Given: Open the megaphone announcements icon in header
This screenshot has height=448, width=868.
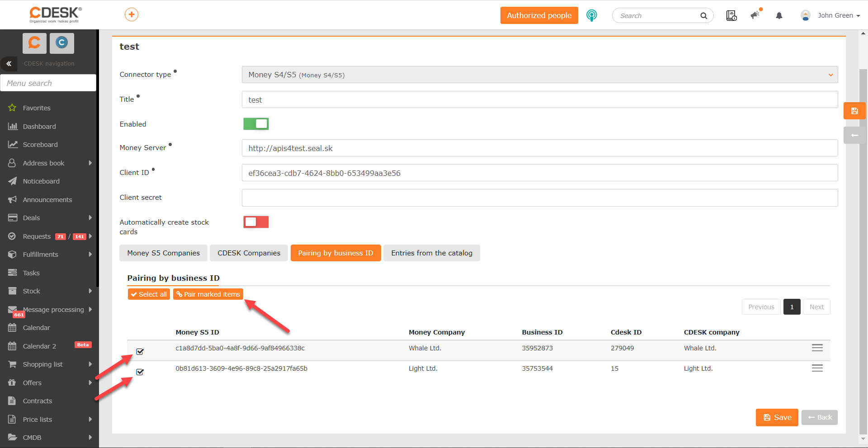Looking at the screenshot, I should tap(755, 15).
